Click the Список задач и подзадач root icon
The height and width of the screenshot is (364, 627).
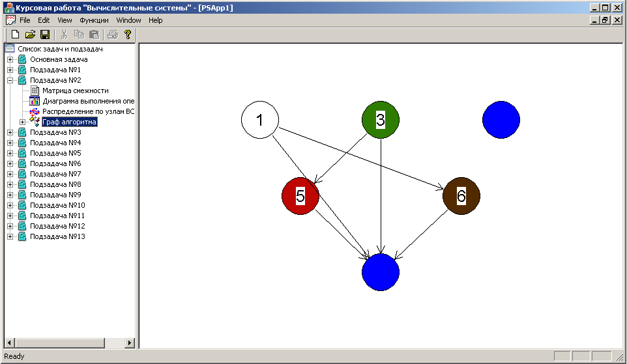10,49
